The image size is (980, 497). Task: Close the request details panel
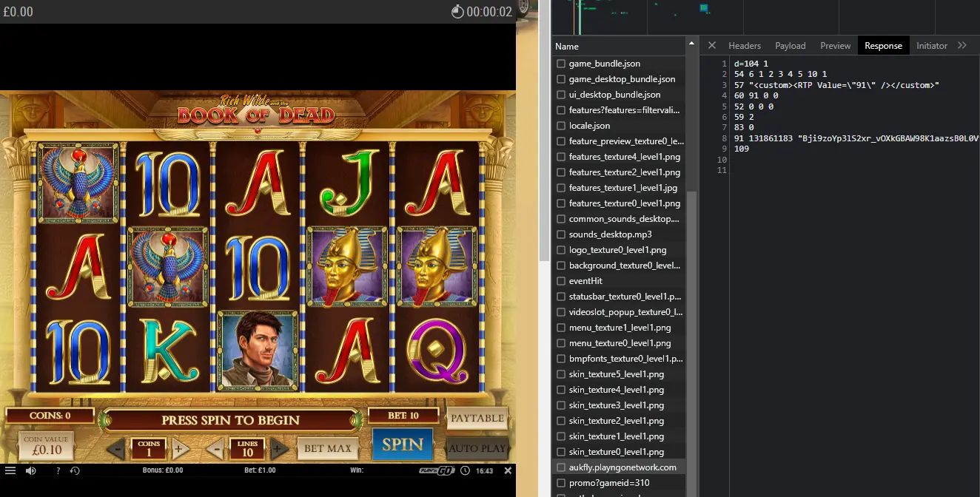(712, 45)
